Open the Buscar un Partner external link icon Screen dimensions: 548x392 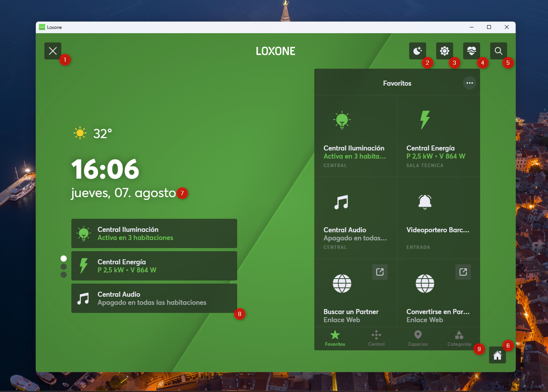[380, 272]
